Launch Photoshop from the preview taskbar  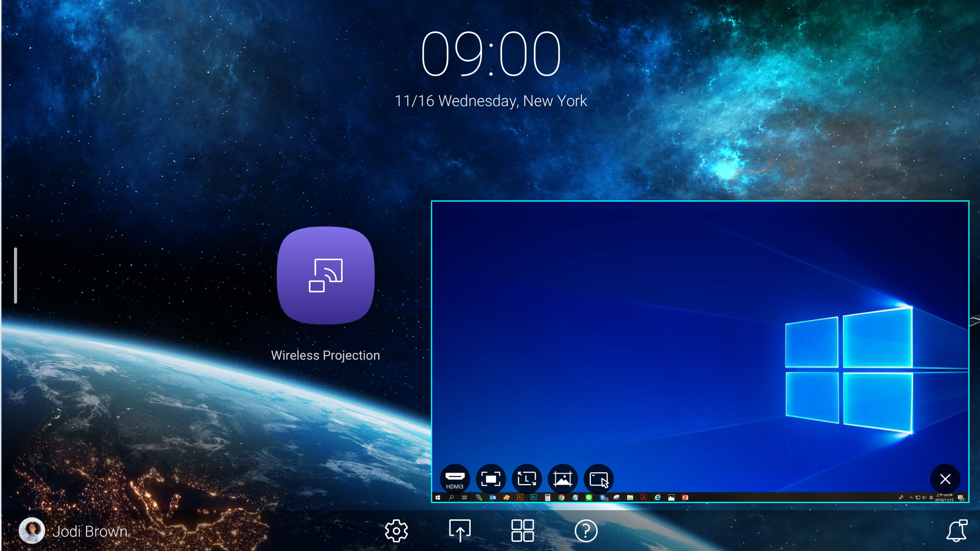[534, 498]
